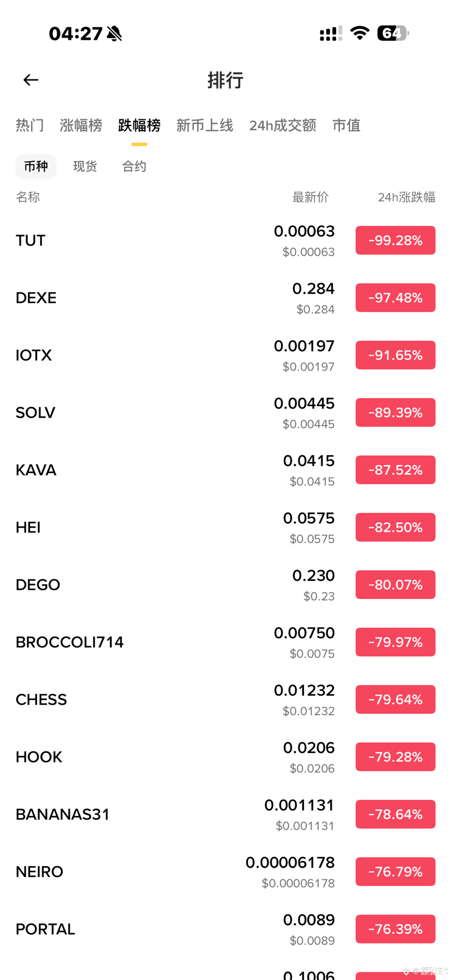451x980 pixels.
Task: Switch filter to 现货
Action: click(85, 167)
